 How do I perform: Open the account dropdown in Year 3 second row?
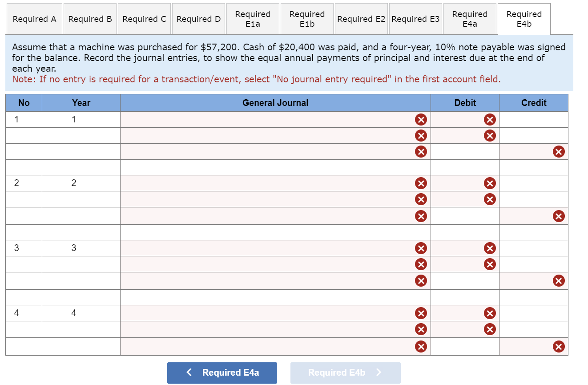click(267, 264)
